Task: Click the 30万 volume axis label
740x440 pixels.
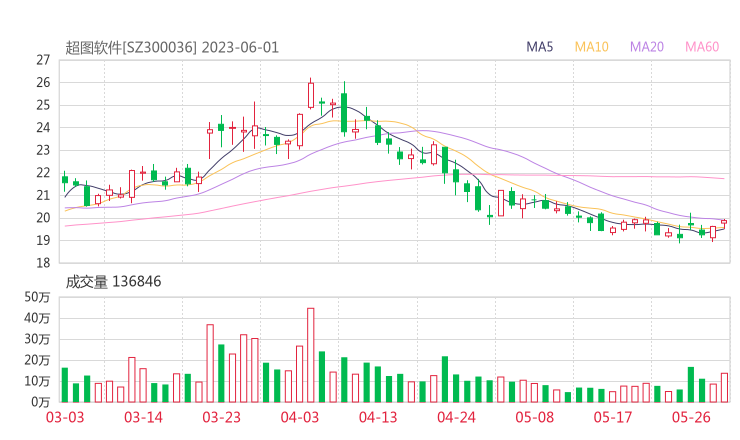Action: coord(37,339)
